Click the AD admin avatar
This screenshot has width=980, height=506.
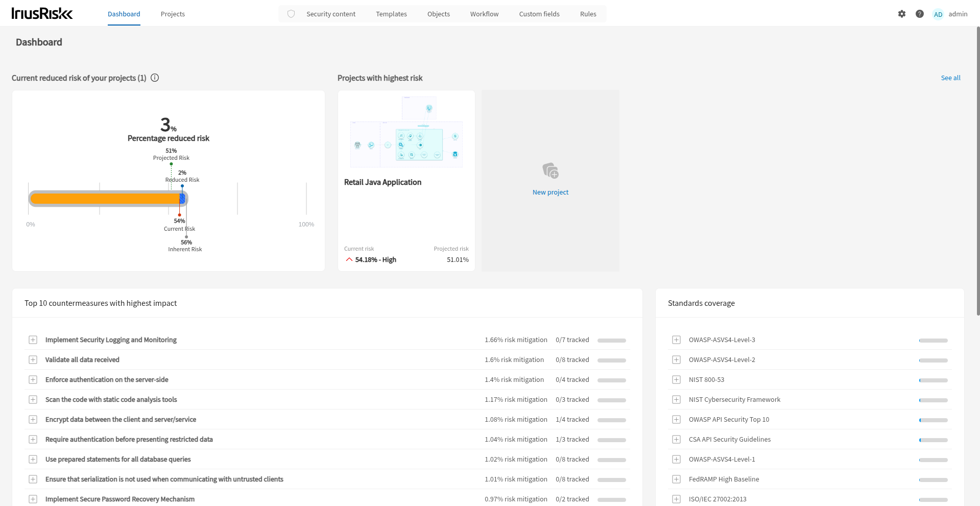pyautogui.click(x=938, y=14)
